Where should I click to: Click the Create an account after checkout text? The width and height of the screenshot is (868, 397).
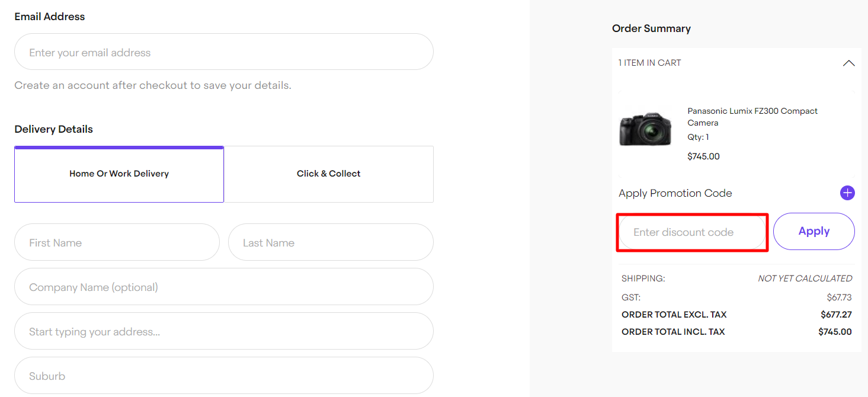(153, 85)
